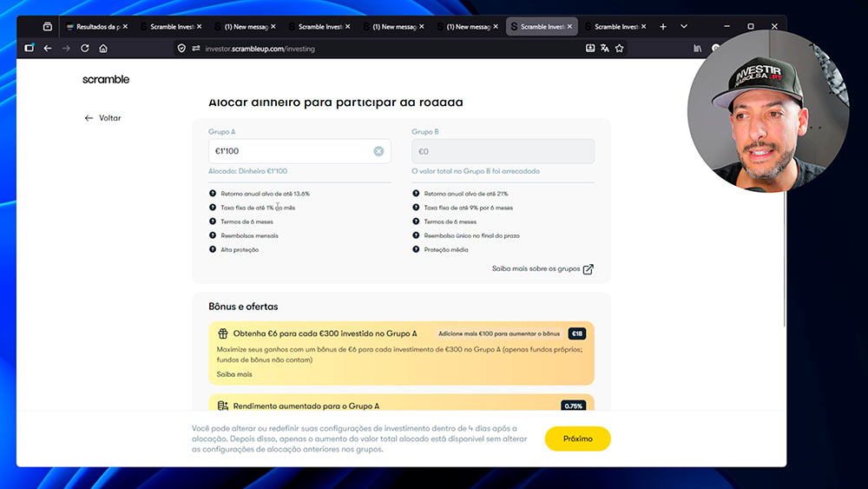Open Saiba mais sobre os grupos

[536, 268]
